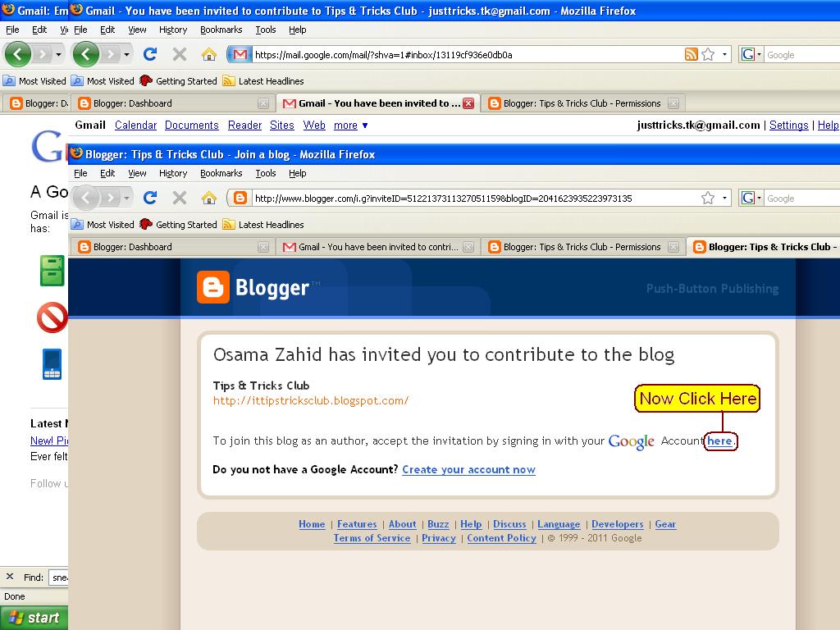Switch to Blogger: Dashboard tab in front window
This screenshot has width=840, height=630.
[x=173, y=247]
